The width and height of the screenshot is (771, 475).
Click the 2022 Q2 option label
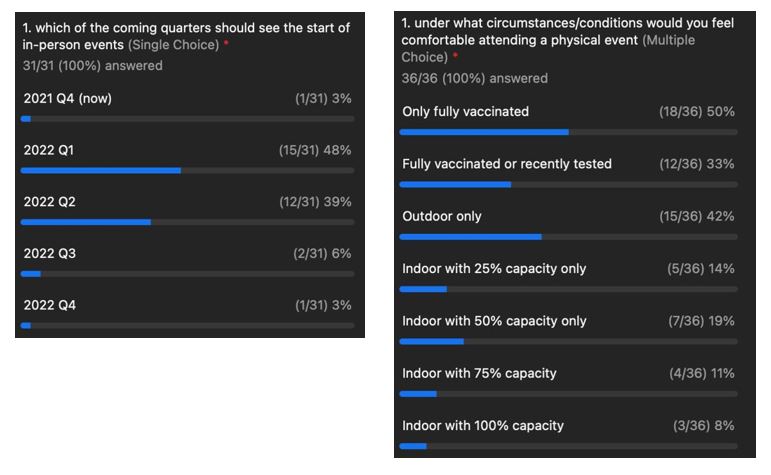click(49, 202)
